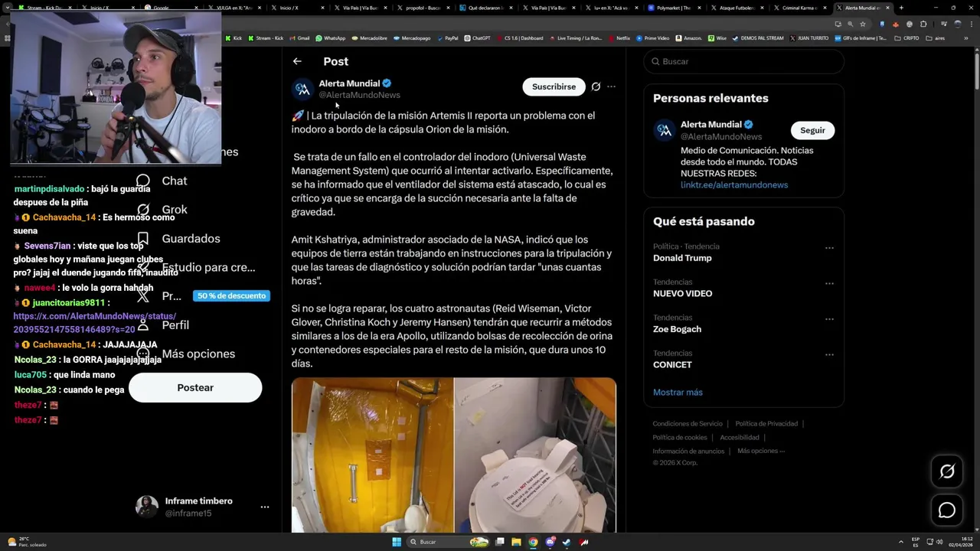The width and height of the screenshot is (980, 551).
Task: Open WhatsApp bookmark
Action: (x=331, y=37)
